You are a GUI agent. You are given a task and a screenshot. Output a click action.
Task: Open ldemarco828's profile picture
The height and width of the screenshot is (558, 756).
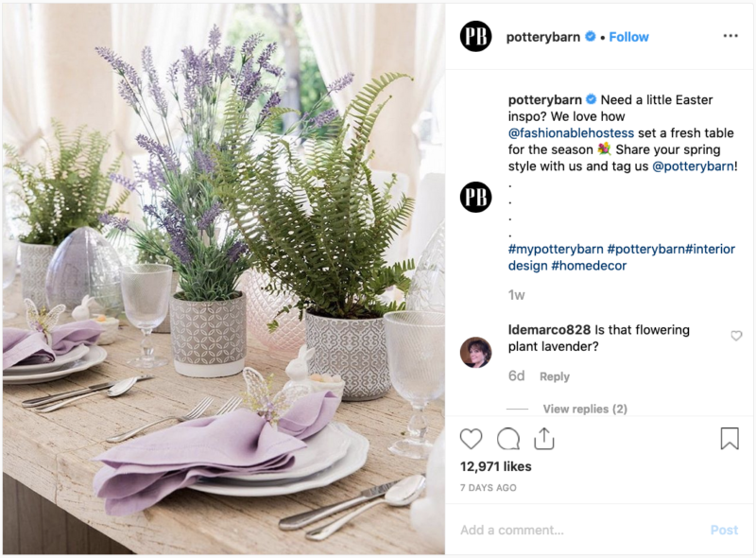click(x=476, y=353)
